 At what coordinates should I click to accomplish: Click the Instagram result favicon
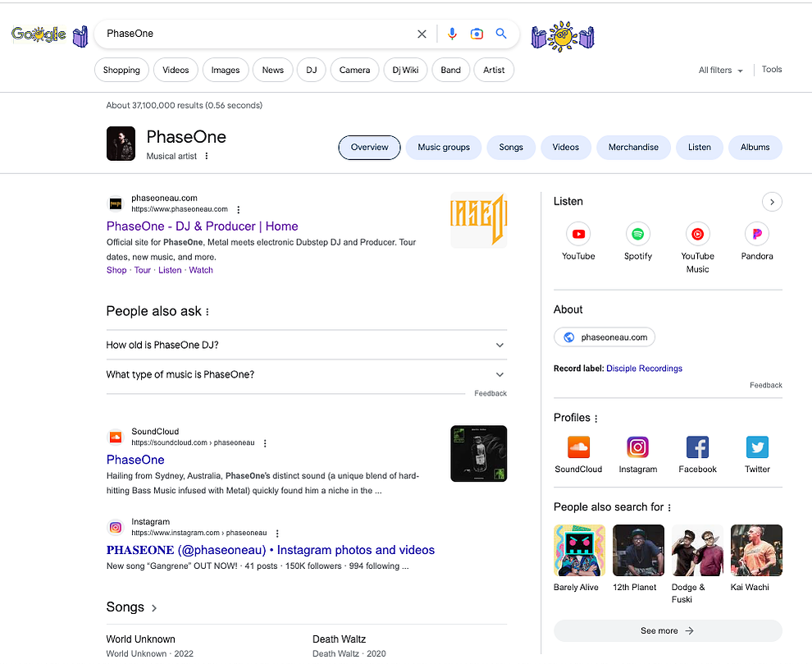tap(116, 528)
